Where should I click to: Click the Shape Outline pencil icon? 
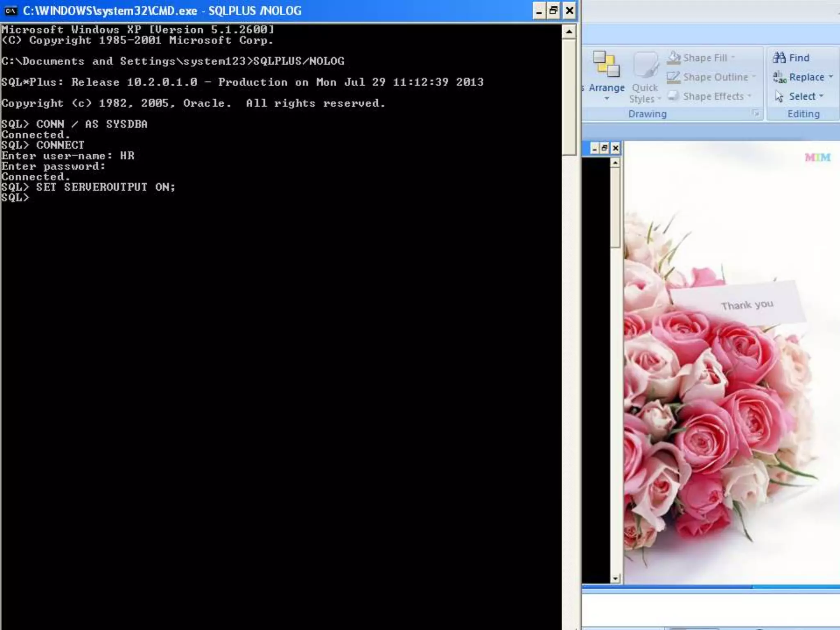tap(673, 77)
